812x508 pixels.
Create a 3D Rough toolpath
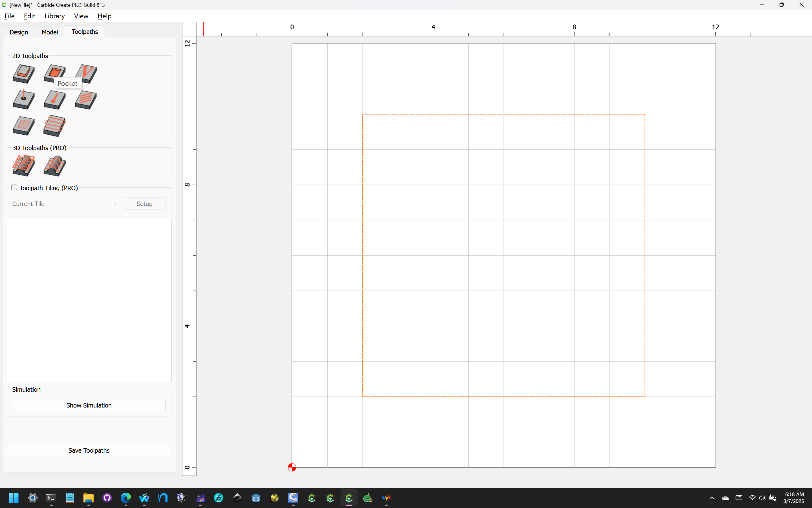pyautogui.click(x=23, y=165)
